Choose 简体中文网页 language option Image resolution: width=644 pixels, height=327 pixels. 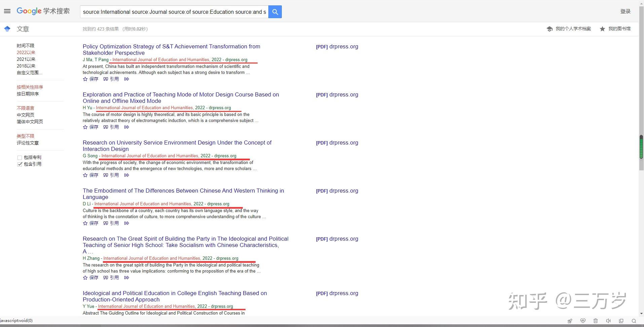point(30,122)
